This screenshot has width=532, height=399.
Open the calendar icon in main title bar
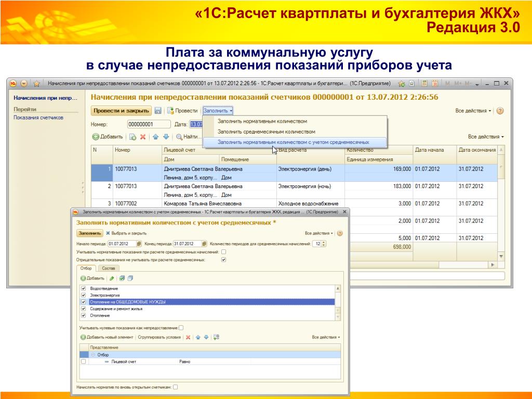[x=435, y=83]
